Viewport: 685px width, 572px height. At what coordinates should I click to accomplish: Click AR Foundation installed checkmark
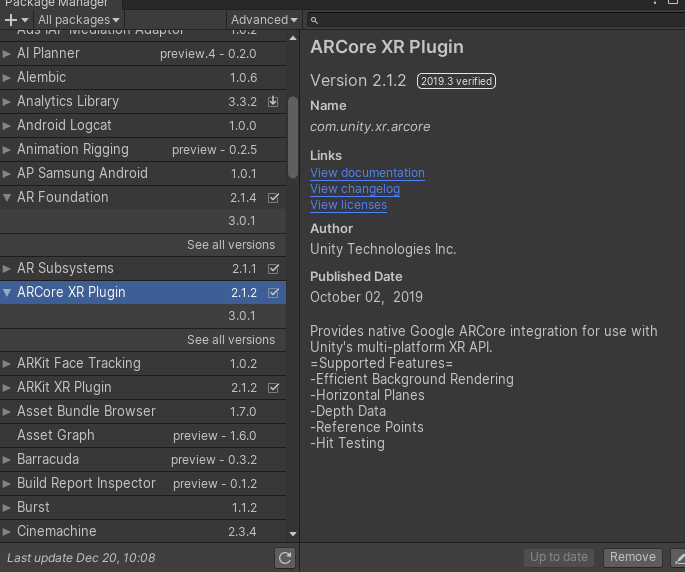pos(273,198)
